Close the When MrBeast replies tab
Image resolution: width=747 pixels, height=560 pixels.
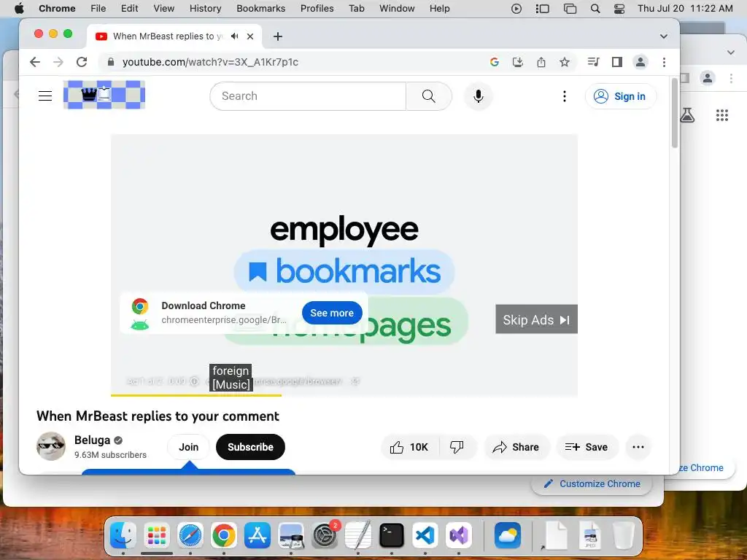250,36
